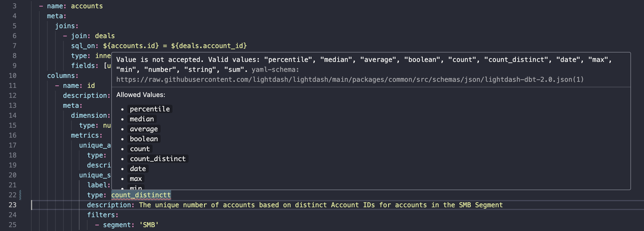Choose count_distinct from Allowed Values

[x=158, y=159]
